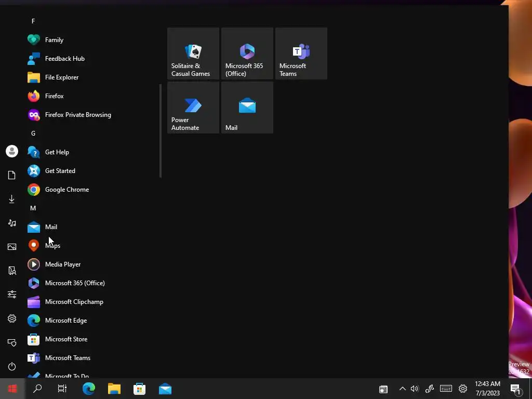Open Power options in Start menu
Image resolution: width=532 pixels, height=399 pixels.
12,366
